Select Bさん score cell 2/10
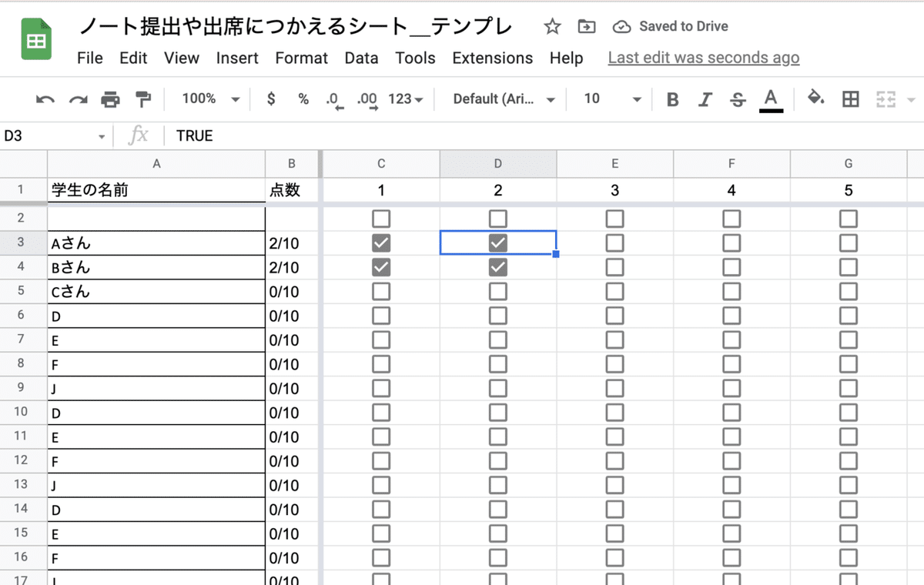 tap(292, 267)
